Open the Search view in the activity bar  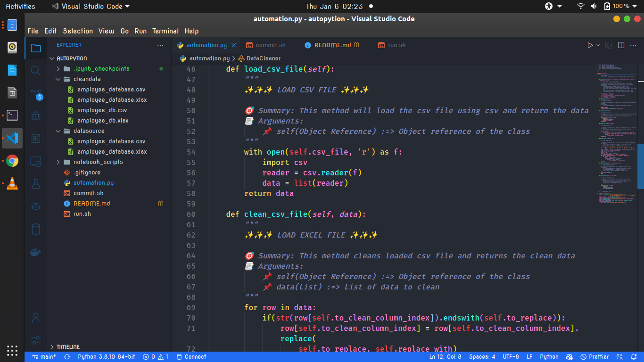tap(35, 70)
